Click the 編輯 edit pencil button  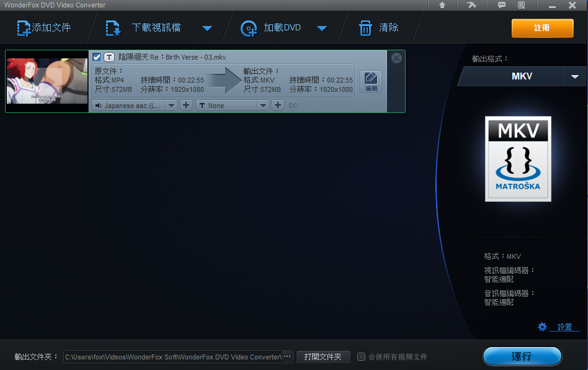click(371, 81)
